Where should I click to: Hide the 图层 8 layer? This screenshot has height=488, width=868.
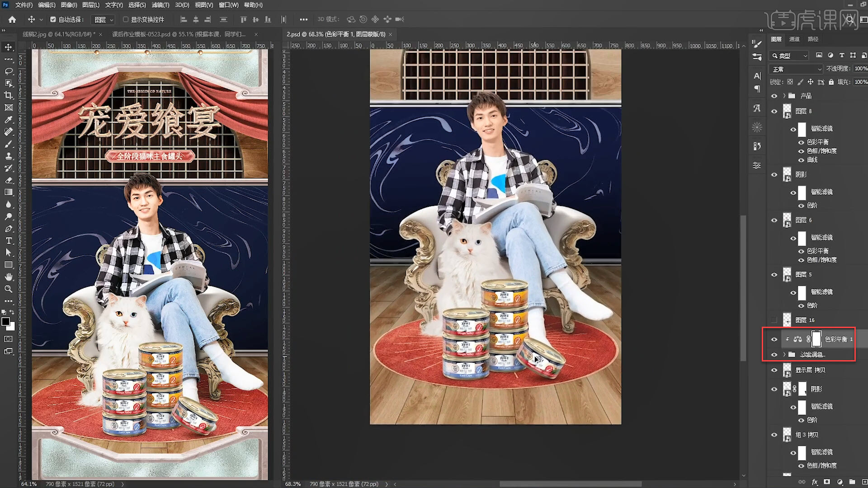[774, 111]
